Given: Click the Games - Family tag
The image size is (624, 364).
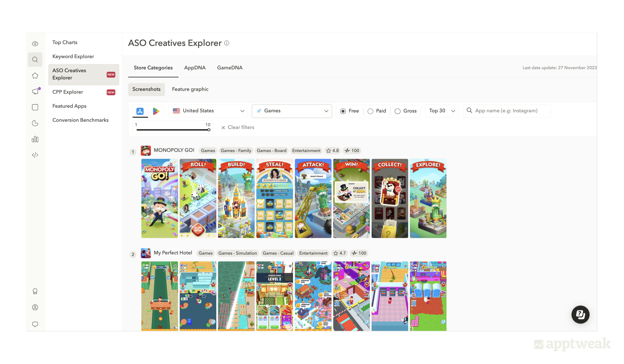Looking at the screenshot, I should [x=236, y=151].
